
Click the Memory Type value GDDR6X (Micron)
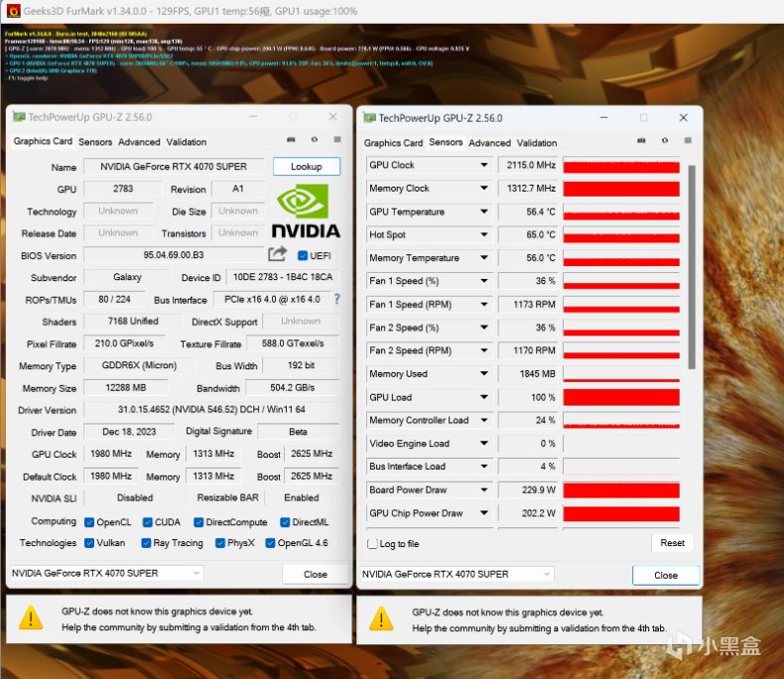tap(139, 365)
